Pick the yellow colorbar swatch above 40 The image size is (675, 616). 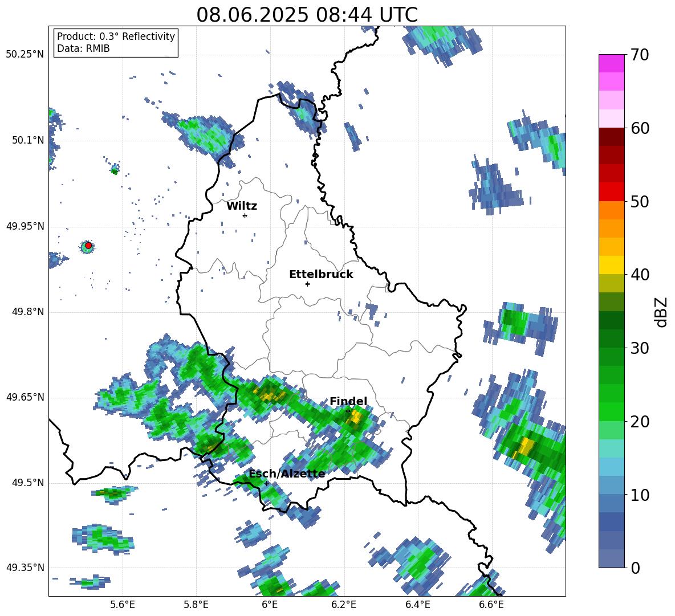(611, 265)
